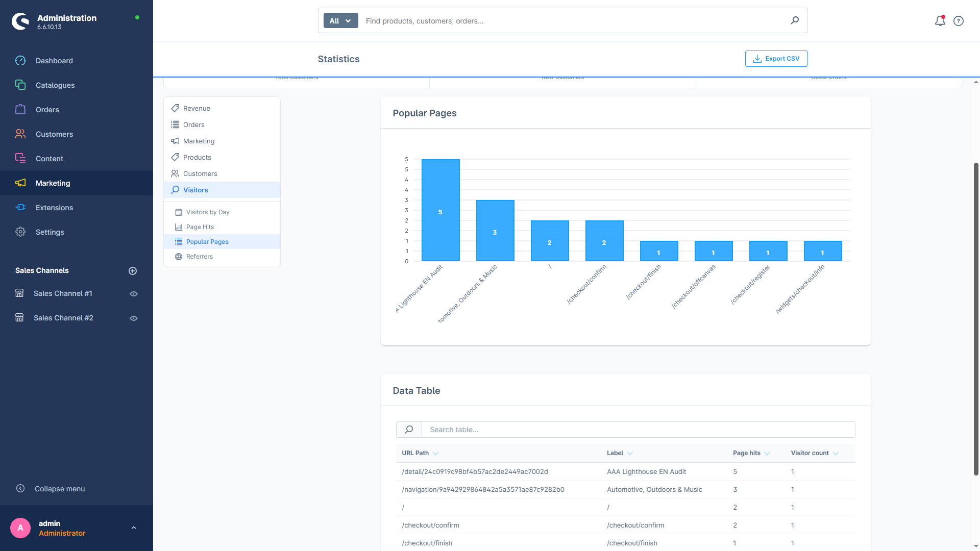980x551 pixels.
Task: Select the Extensions plug icon
Action: pyautogui.click(x=20, y=207)
